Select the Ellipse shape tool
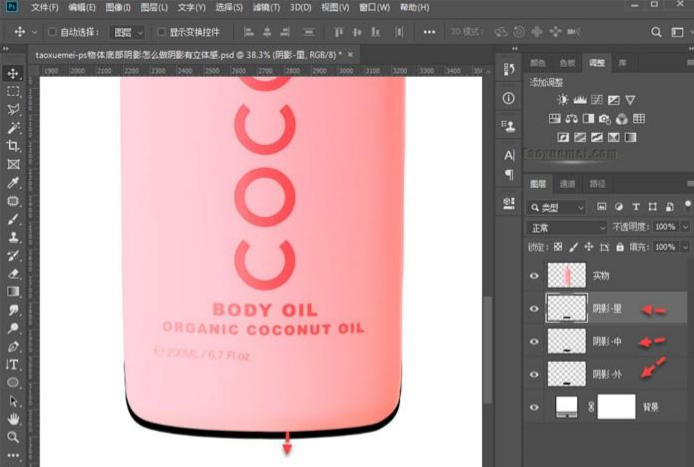The height and width of the screenshot is (467, 694). [13, 382]
